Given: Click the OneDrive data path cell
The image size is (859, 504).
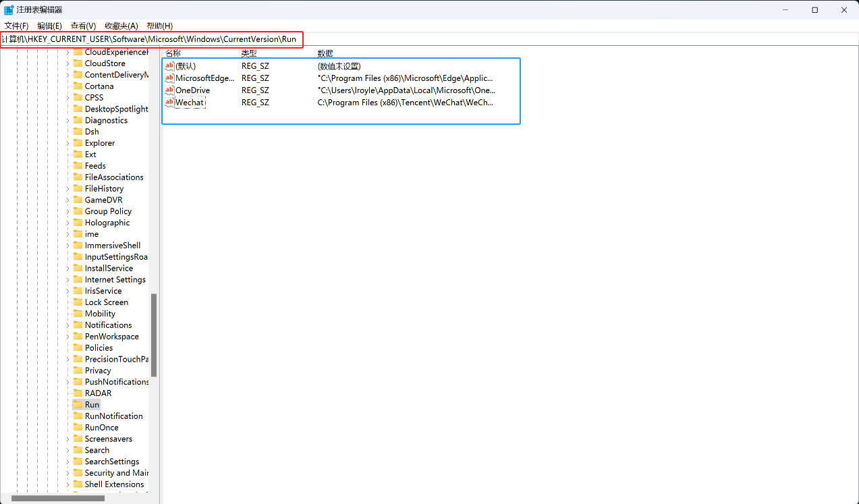Looking at the screenshot, I should coord(406,90).
